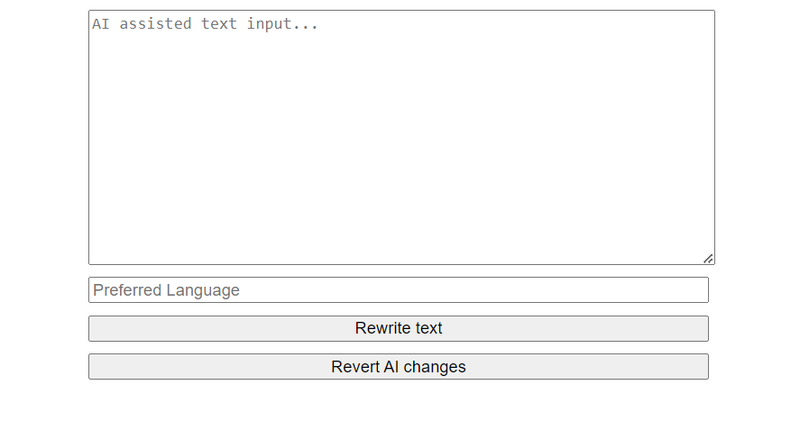The width and height of the screenshot is (800, 448).
Task: Click the textarea resize handle
Action: point(708,258)
